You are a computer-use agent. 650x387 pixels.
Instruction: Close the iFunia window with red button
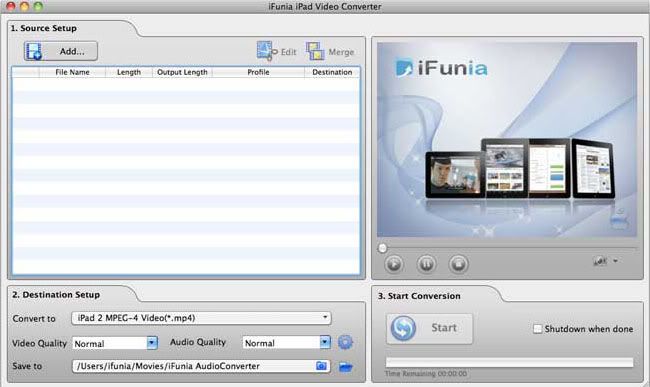(10, 6)
